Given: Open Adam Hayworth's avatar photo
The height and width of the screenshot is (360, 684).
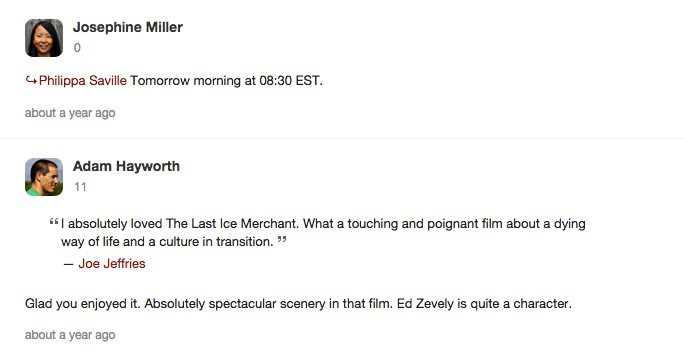Looking at the screenshot, I should pyautogui.click(x=44, y=177).
